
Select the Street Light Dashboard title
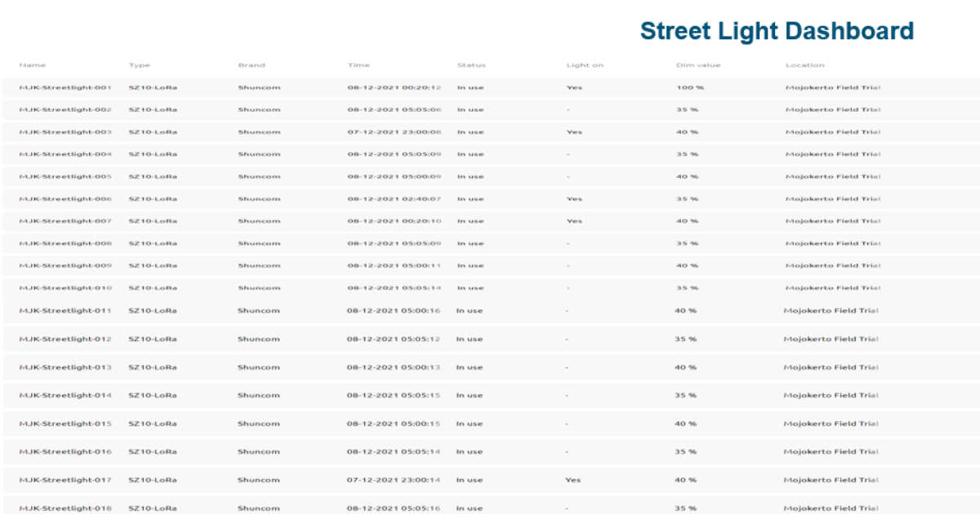pos(777,31)
